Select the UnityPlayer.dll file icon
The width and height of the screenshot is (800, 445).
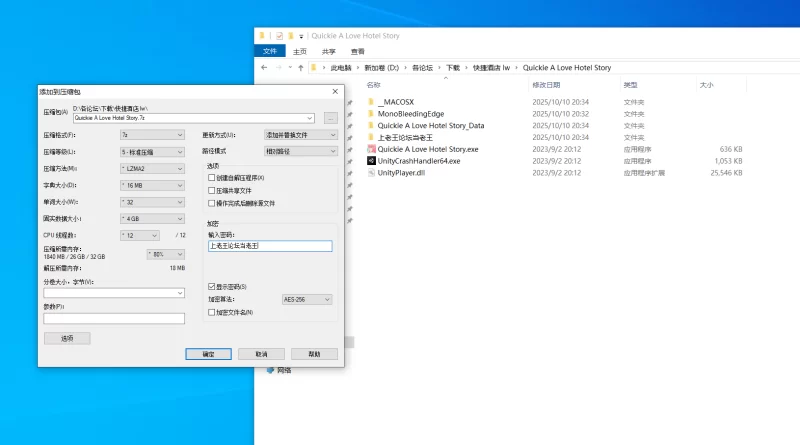pyautogui.click(x=371, y=173)
